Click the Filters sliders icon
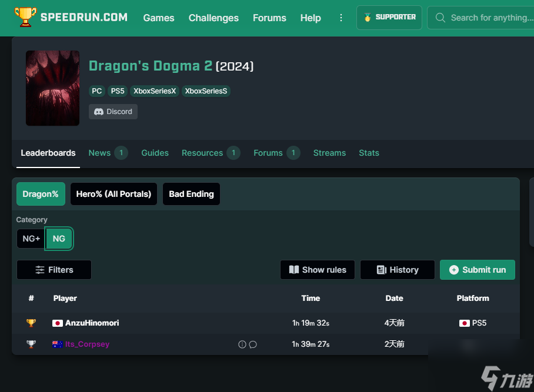The height and width of the screenshot is (392, 534). [40, 270]
